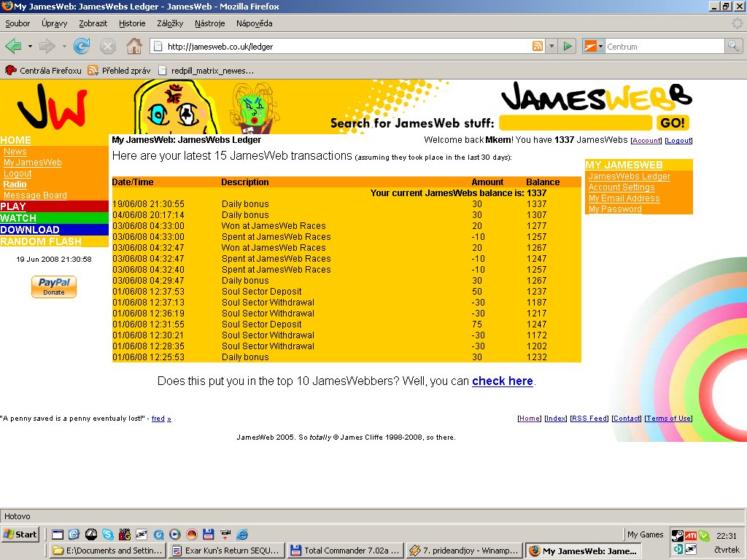Open the Account link beside welcome message

pyautogui.click(x=646, y=141)
